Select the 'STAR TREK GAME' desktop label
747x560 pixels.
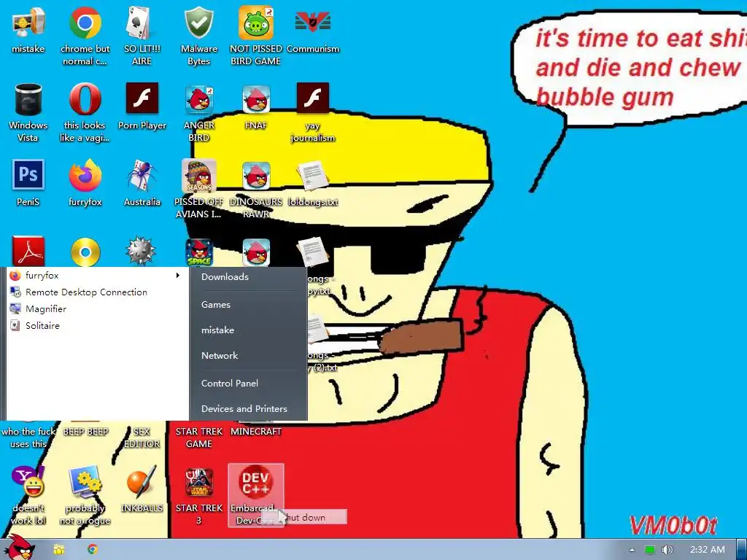click(198, 437)
